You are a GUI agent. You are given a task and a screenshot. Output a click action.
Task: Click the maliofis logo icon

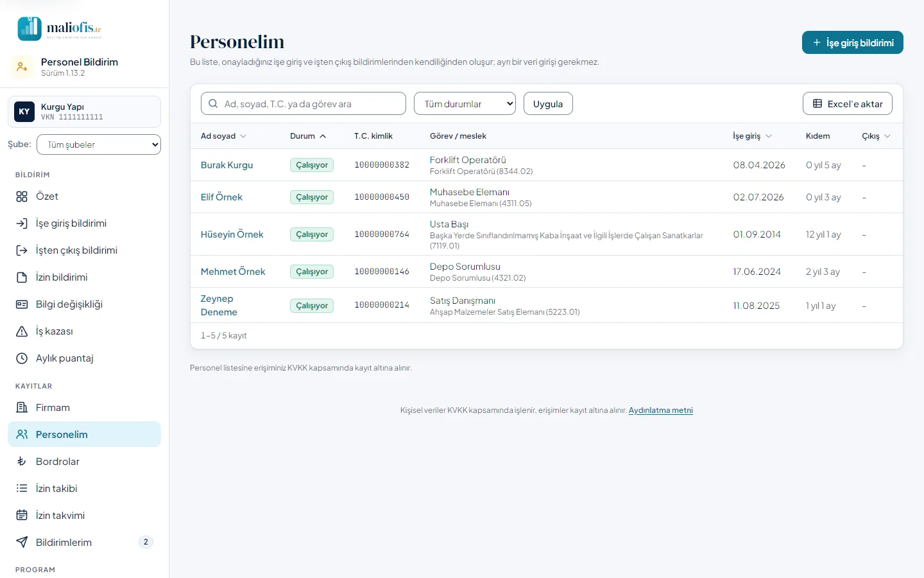pos(30,28)
